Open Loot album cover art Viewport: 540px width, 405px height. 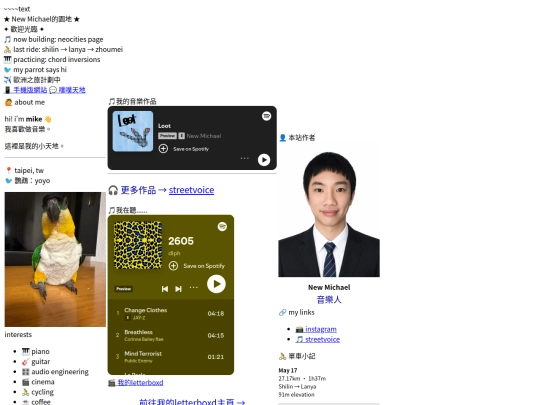(133, 131)
